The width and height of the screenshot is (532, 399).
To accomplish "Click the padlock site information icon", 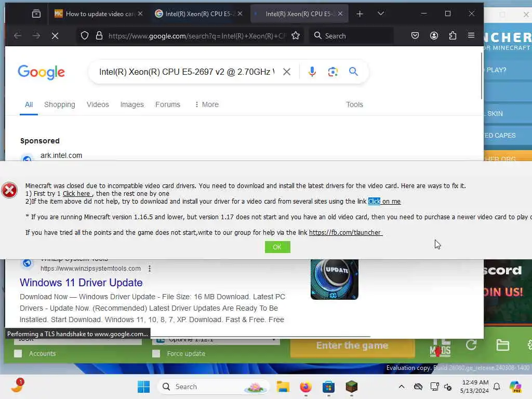I will point(99,36).
